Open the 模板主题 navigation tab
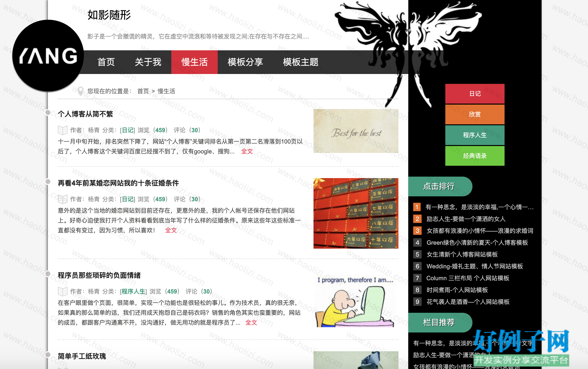The height and width of the screenshot is (369, 588). click(x=301, y=62)
